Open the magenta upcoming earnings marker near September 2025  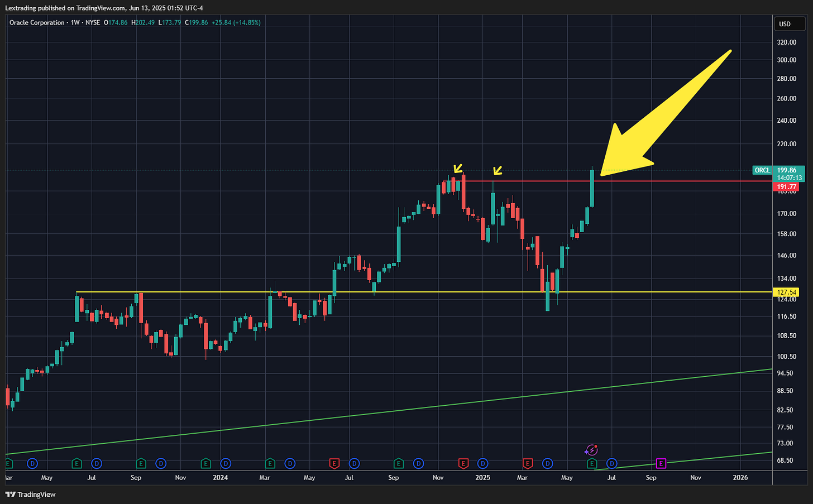661,463
